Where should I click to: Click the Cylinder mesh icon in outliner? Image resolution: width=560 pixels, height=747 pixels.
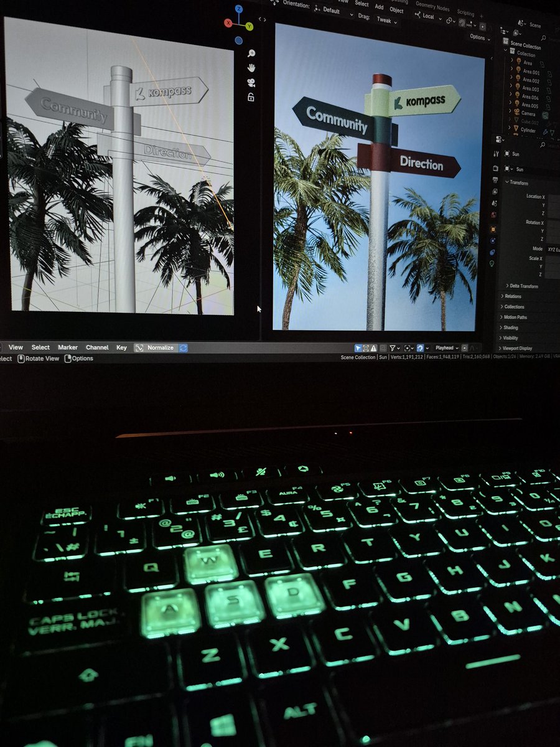[x=515, y=128]
